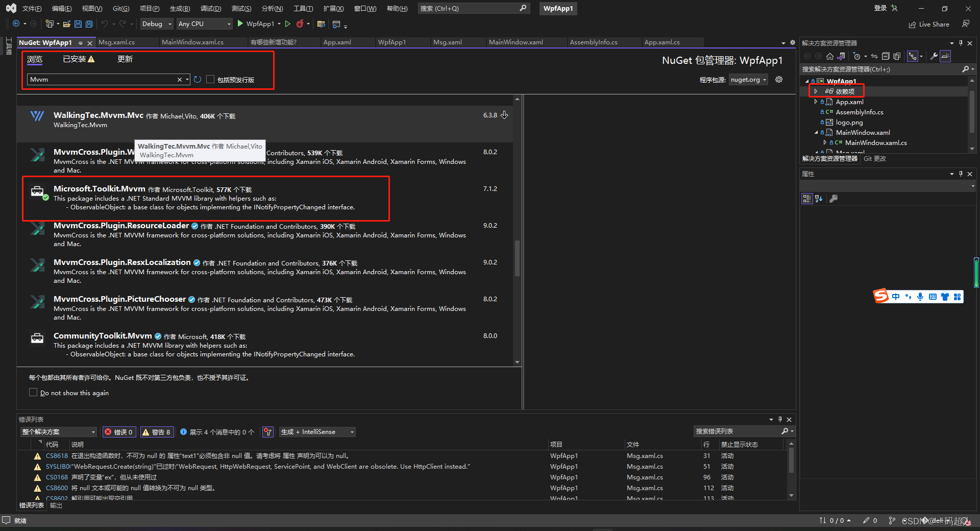Image resolution: width=980 pixels, height=531 pixels.
Task: Open property pages wrench in Properties panel
Action: click(834, 199)
